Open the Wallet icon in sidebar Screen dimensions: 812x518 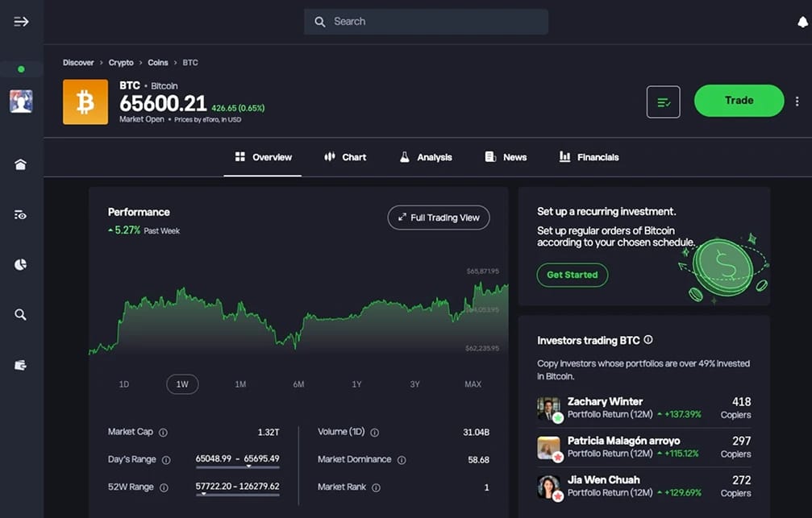coord(20,366)
